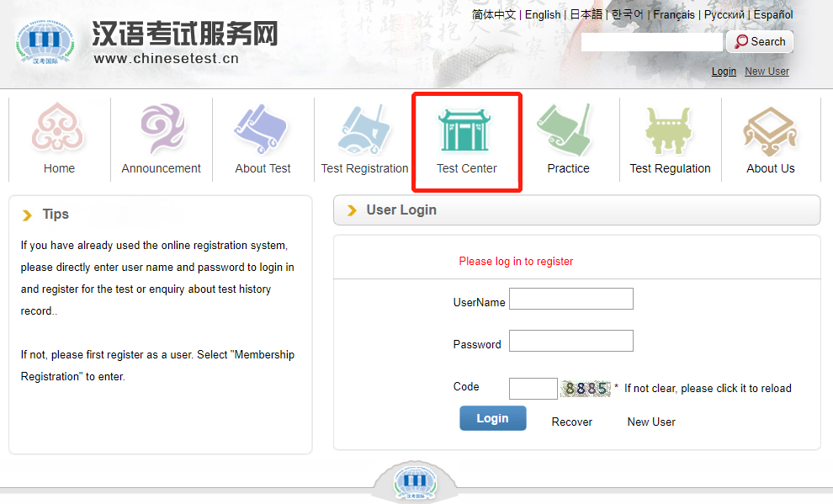The height and width of the screenshot is (504, 833).
Task: Click the blue Login button
Action: click(492, 418)
